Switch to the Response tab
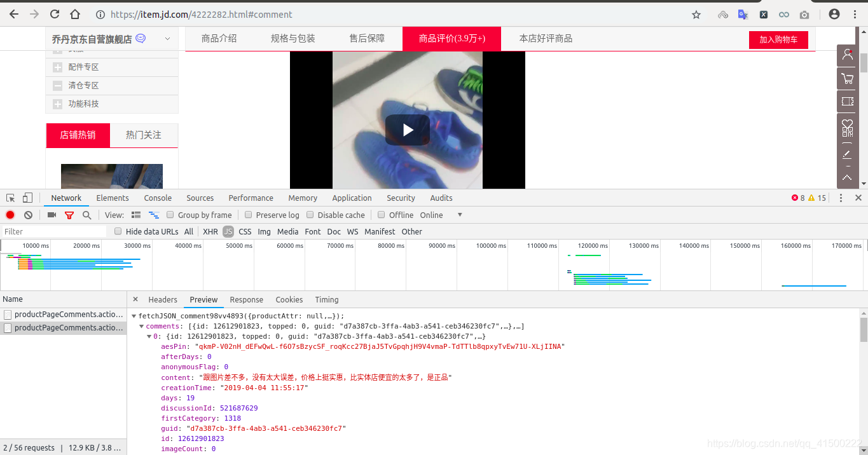 (x=246, y=299)
